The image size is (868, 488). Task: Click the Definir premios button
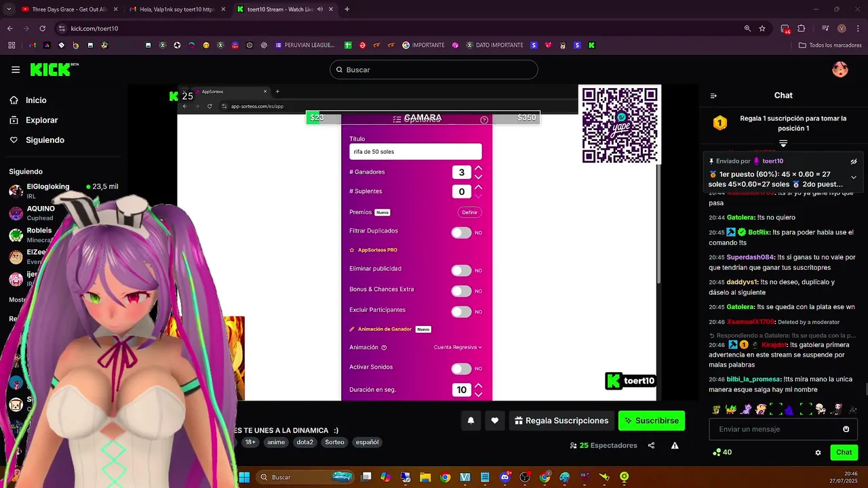coord(470,212)
